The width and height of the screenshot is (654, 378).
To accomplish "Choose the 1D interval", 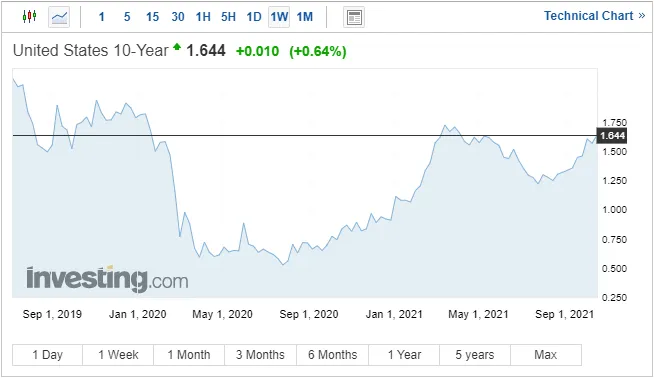I will [254, 17].
